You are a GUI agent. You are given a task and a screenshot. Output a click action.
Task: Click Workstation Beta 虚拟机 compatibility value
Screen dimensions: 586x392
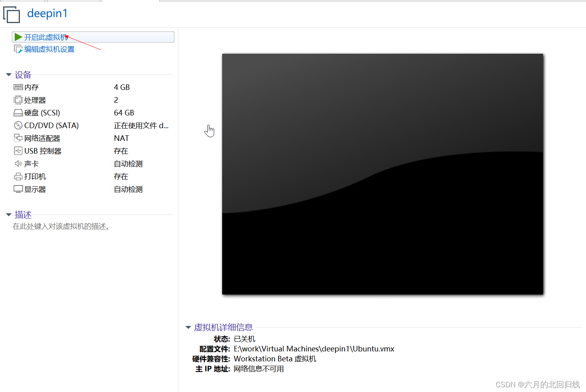click(x=275, y=359)
